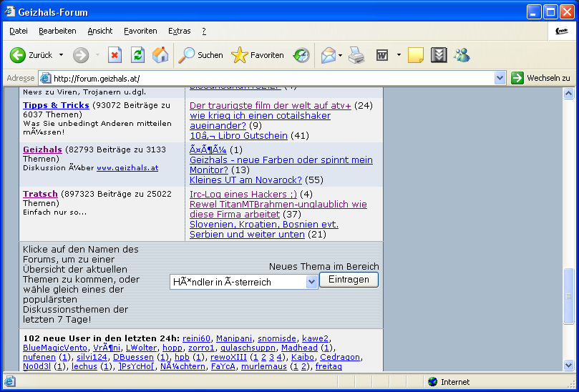579x392 pixels.
Task: Open user profile gulaschsuppn
Action: [x=248, y=348]
